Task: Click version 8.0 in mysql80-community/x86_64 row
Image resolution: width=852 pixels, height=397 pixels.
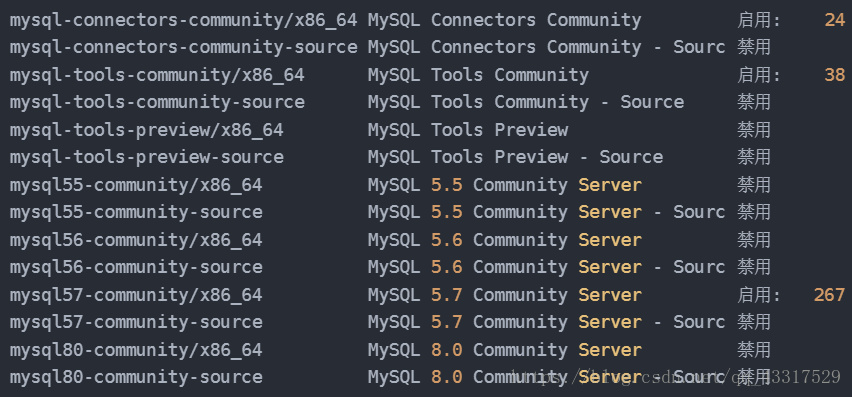Action: pyautogui.click(x=447, y=350)
